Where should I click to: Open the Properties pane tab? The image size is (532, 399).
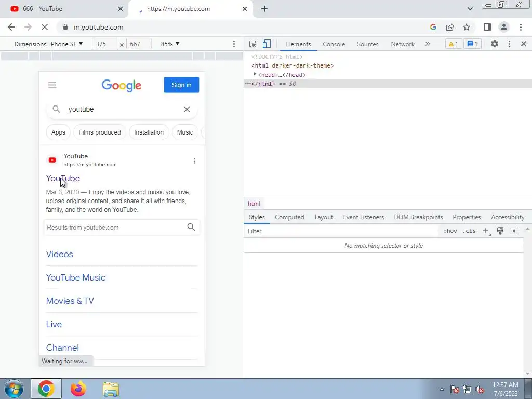467,217
